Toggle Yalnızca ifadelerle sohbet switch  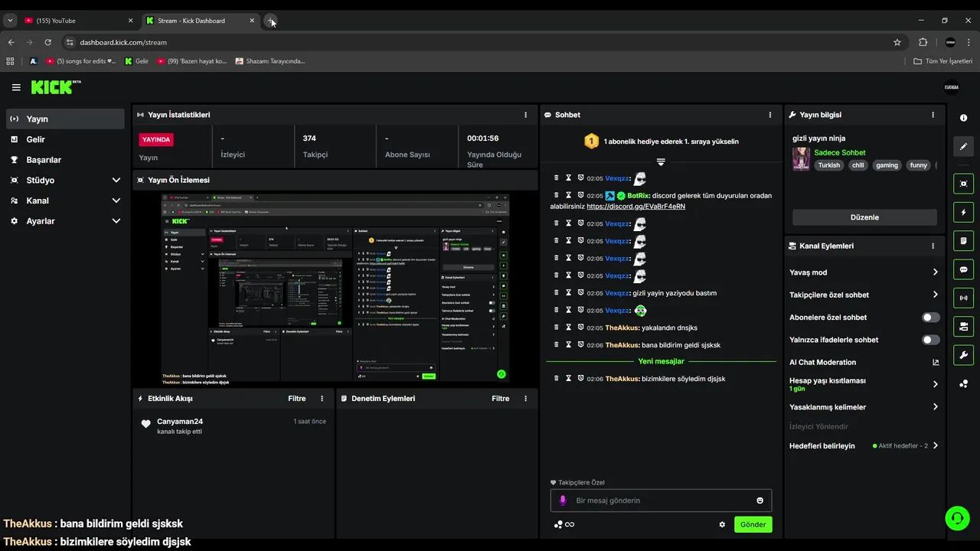pos(930,340)
